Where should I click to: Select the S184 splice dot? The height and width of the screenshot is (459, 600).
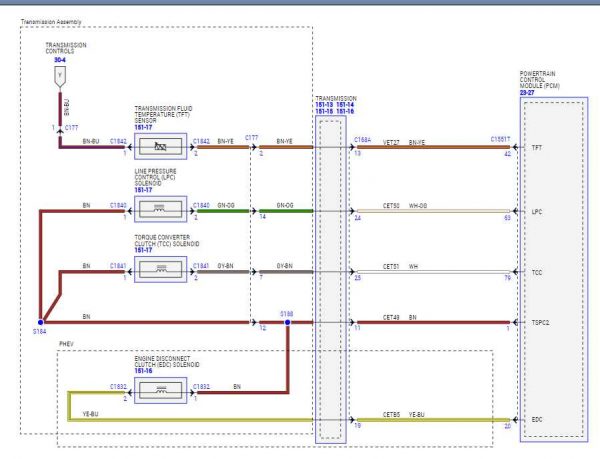coord(41,322)
